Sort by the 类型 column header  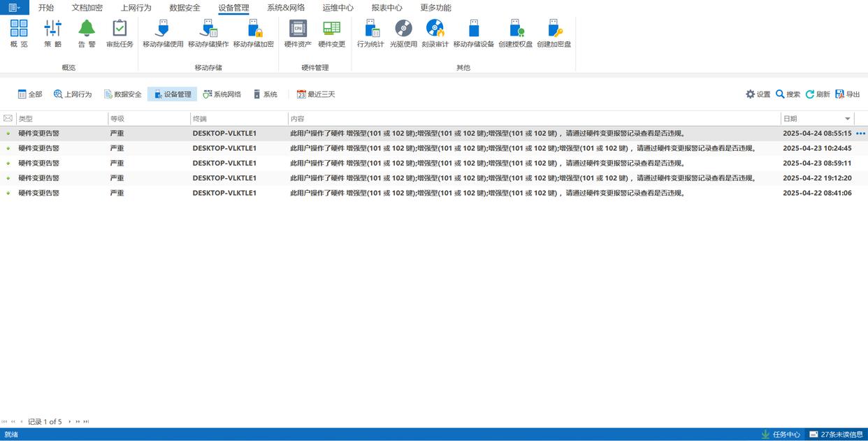[x=62, y=119]
